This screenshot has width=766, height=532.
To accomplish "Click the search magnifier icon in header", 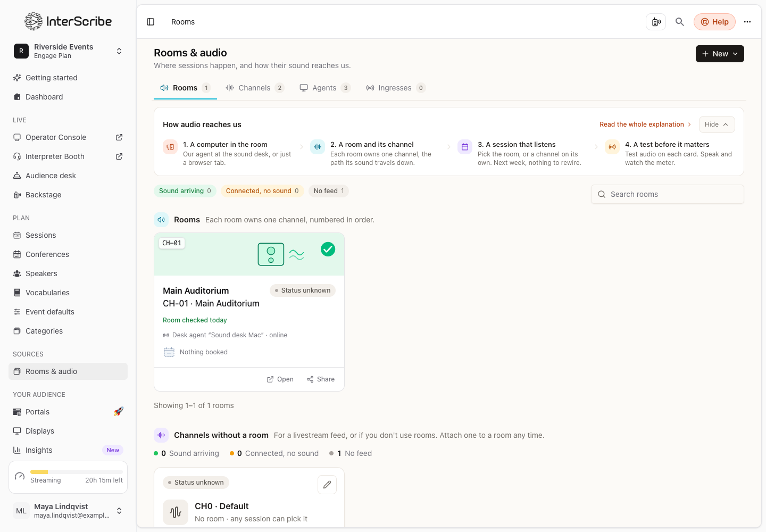I will pos(680,22).
